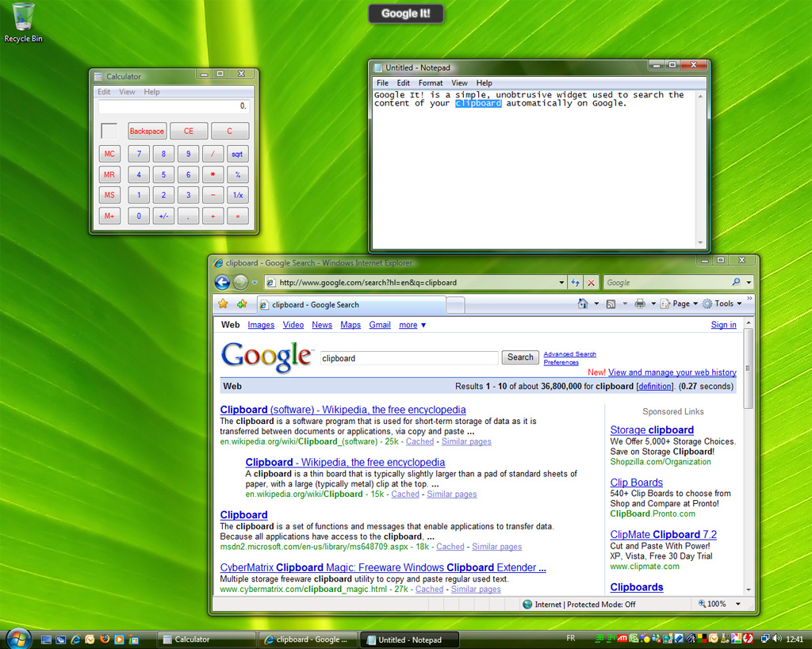Open Notepad File menu

pos(382,82)
